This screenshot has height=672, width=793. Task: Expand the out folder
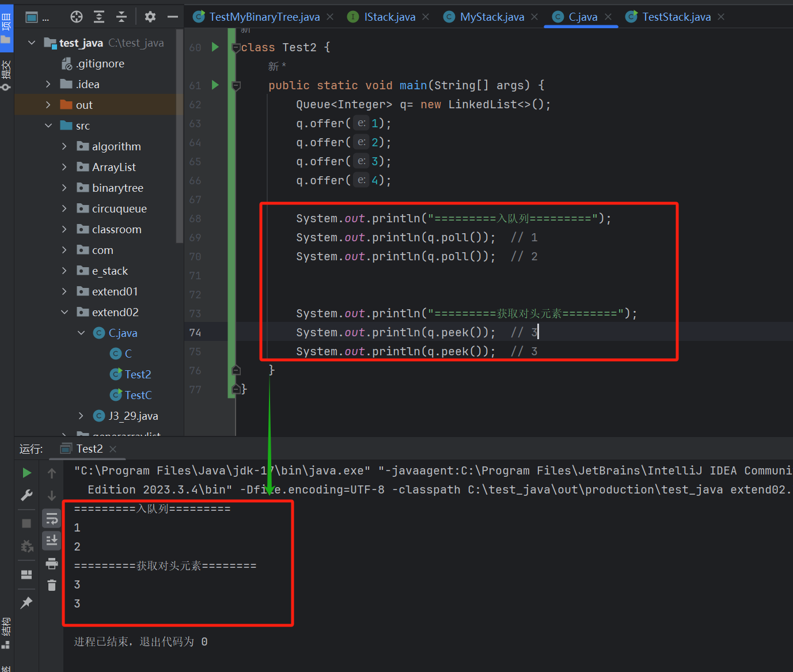(48, 105)
